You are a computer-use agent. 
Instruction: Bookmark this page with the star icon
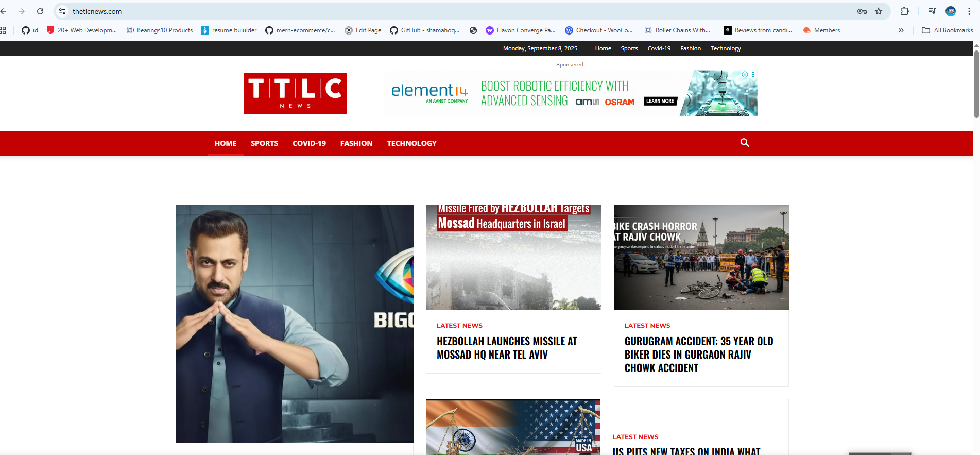tap(879, 11)
